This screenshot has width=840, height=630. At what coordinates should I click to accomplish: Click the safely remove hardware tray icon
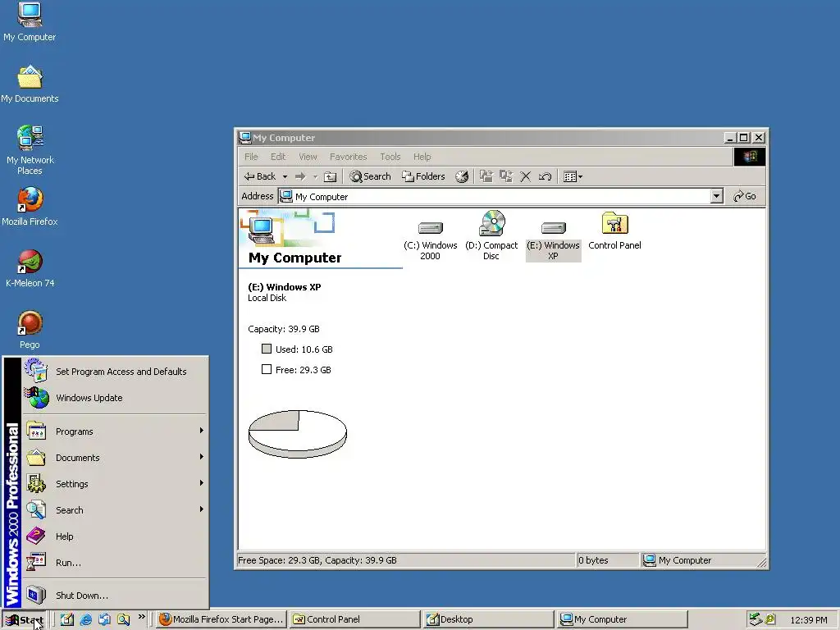756,619
